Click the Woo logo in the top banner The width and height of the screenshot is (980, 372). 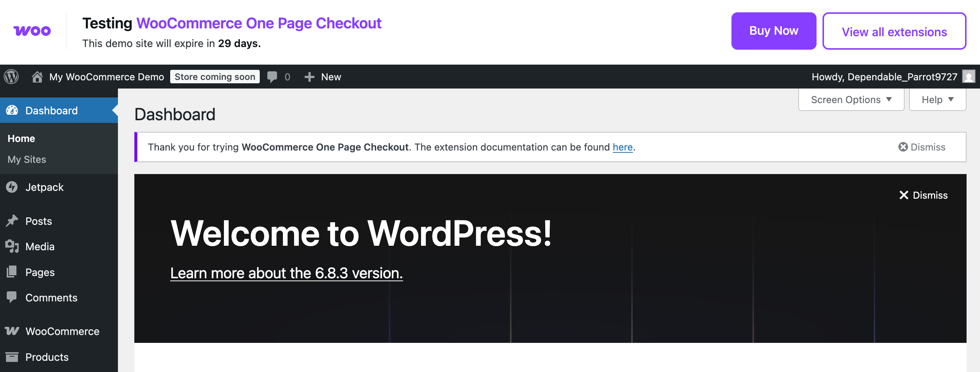32,31
